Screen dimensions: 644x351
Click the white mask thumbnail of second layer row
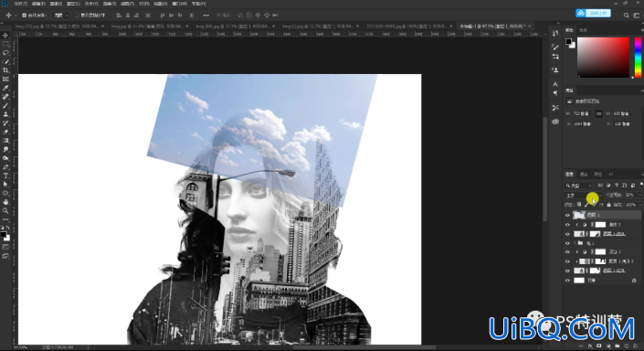(600, 225)
